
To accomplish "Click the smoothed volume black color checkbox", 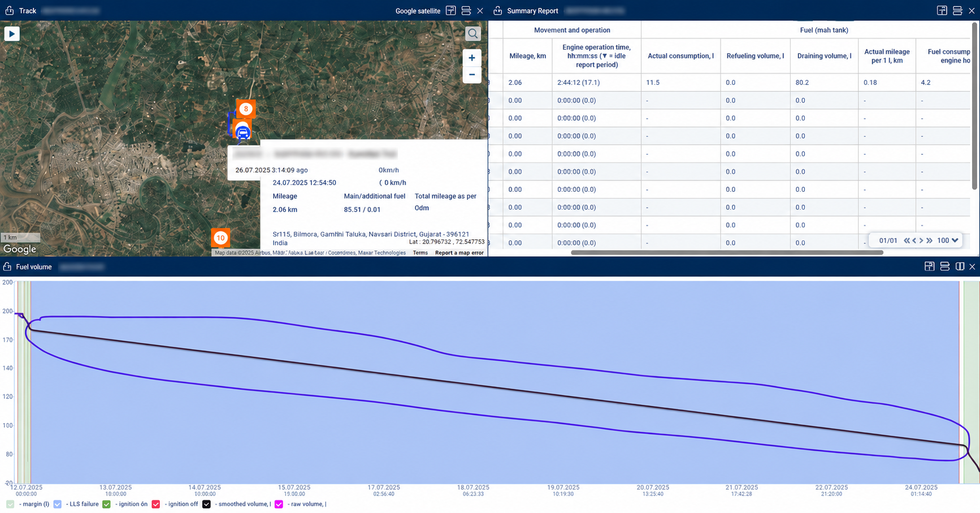I will [206, 504].
